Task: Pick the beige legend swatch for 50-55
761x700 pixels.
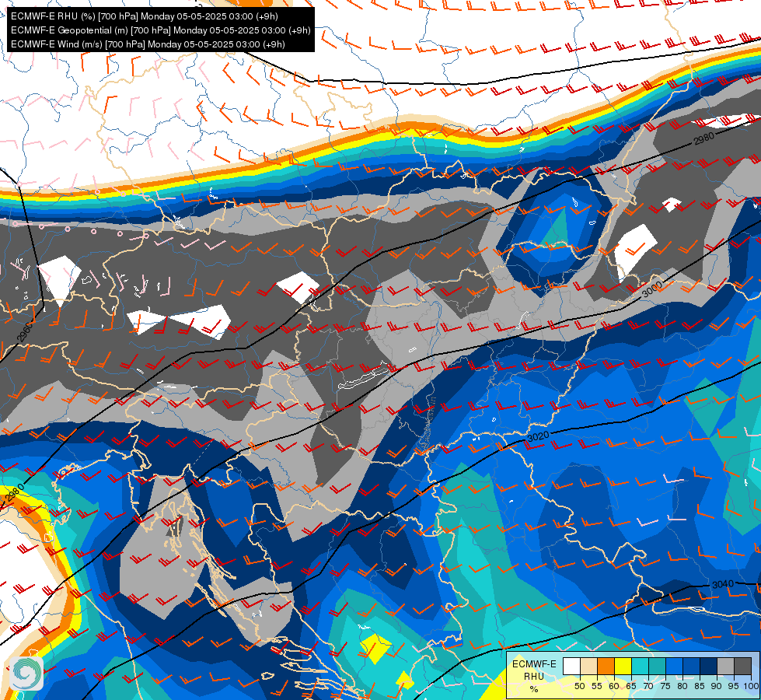Action: 588,666
